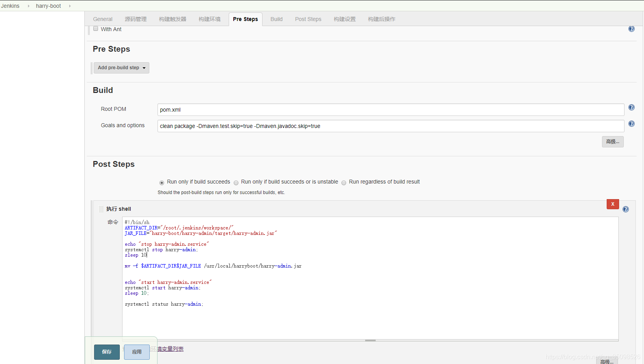This screenshot has height=364, width=644.
Task: Open the Add pre-build step dropdown
Action: tap(121, 68)
